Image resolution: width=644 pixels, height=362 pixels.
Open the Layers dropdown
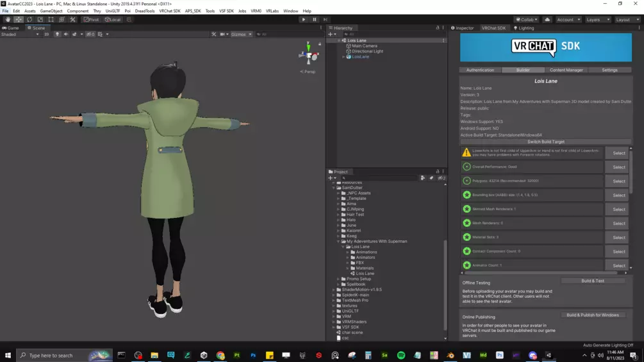[x=598, y=19]
